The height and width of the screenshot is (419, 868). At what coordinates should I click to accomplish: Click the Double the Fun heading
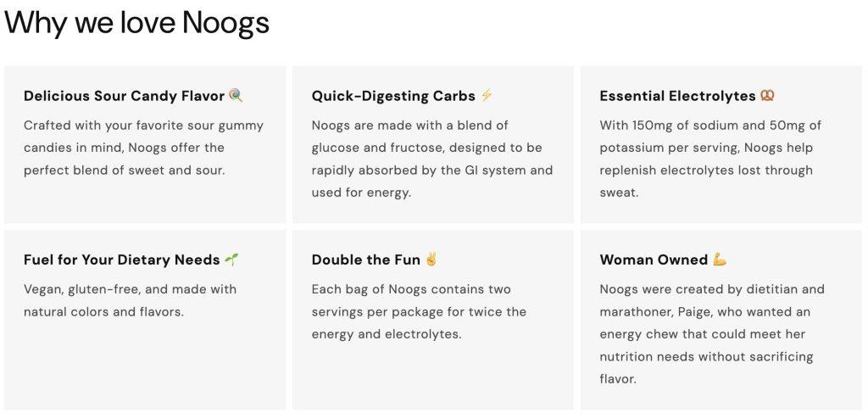click(366, 260)
